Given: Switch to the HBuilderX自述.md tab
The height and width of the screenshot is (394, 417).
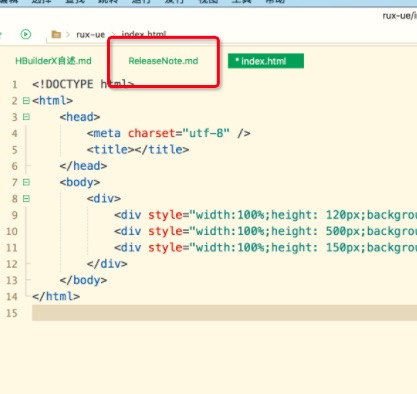Looking at the screenshot, I should [x=53, y=61].
